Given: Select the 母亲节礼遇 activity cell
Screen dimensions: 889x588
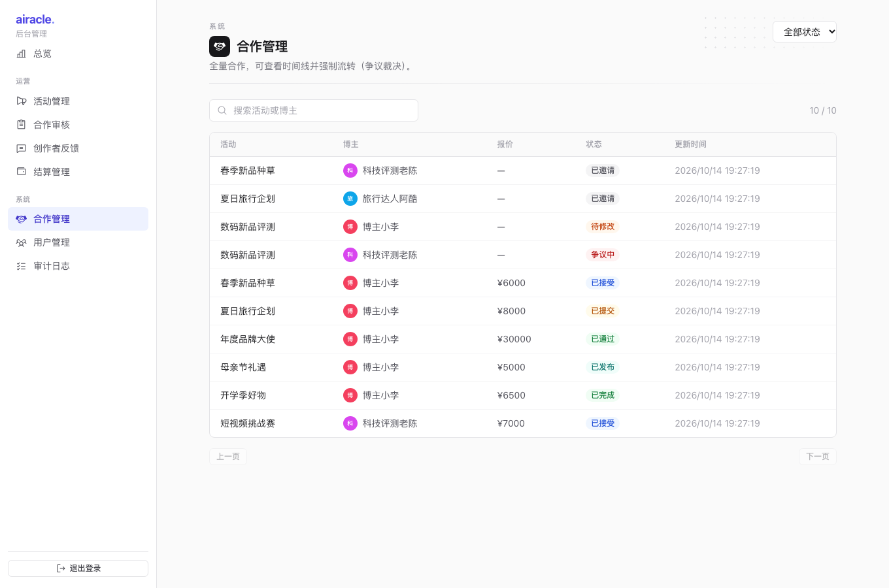Looking at the screenshot, I should pos(243,367).
